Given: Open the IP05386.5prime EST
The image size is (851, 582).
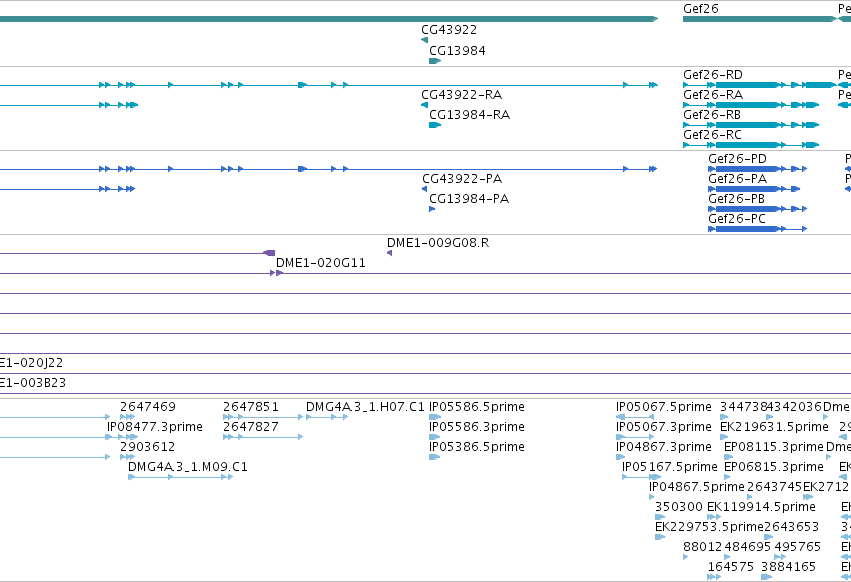Looking at the screenshot, I should (x=435, y=457).
